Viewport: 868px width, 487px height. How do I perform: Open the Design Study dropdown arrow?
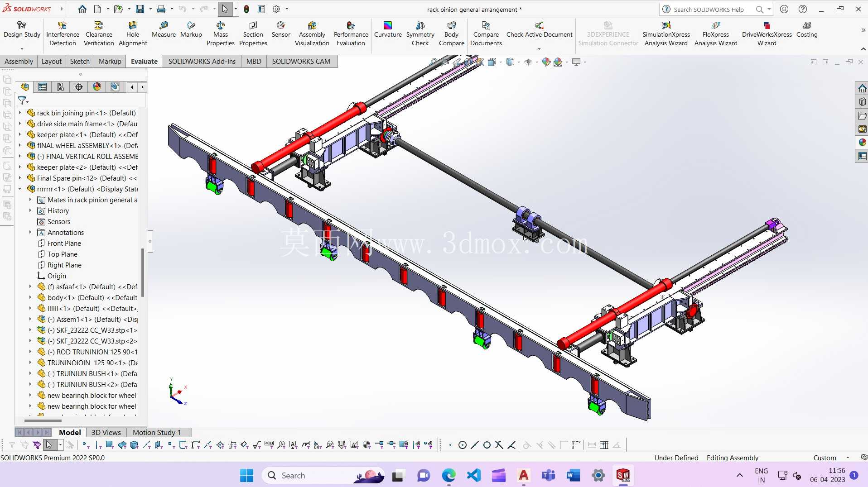tap(22, 49)
